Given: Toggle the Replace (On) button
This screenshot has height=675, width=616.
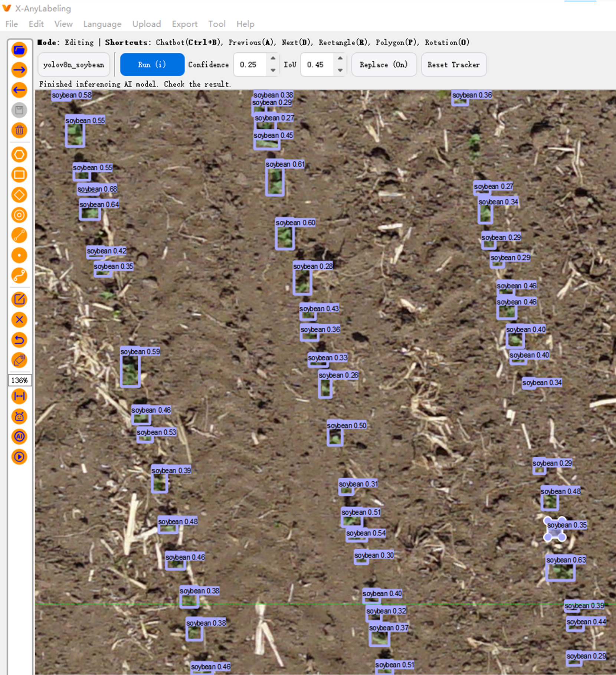Looking at the screenshot, I should (x=384, y=65).
